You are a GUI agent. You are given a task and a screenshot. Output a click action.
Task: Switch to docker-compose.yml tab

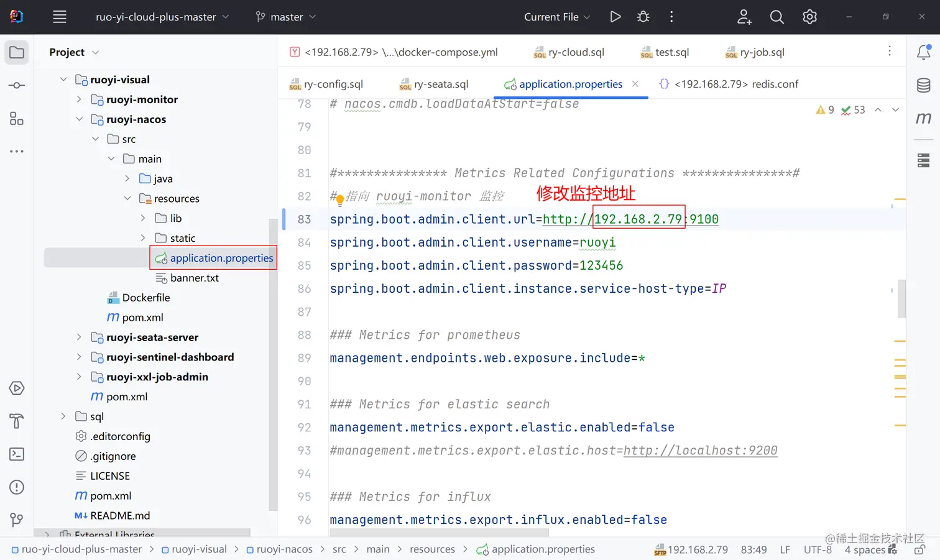point(394,52)
